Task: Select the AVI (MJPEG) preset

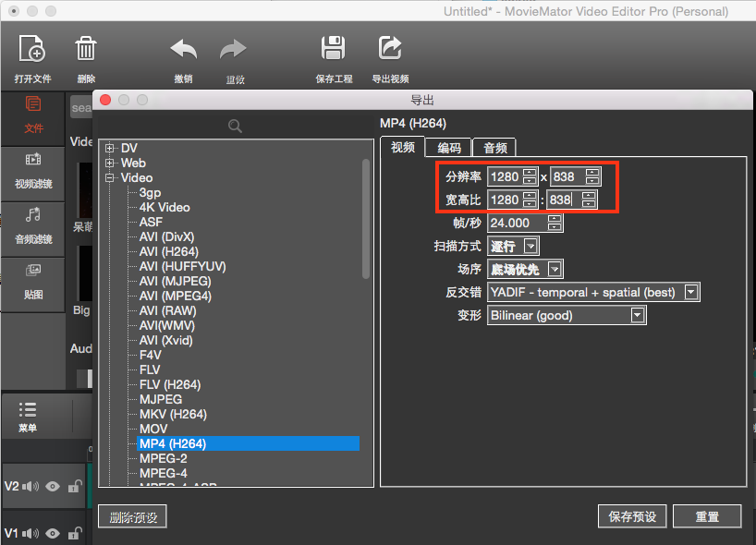Action: [x=175, y=282]
